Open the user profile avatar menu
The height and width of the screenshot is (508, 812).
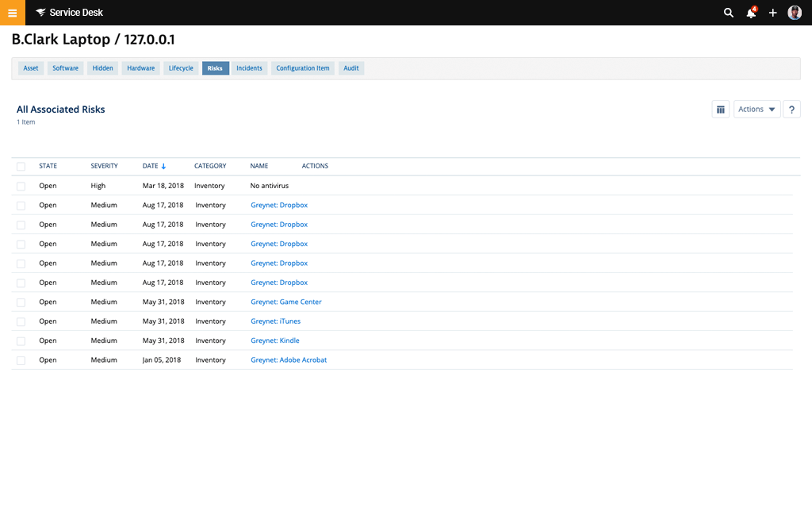pyautogui.click(x=795, y=13)
